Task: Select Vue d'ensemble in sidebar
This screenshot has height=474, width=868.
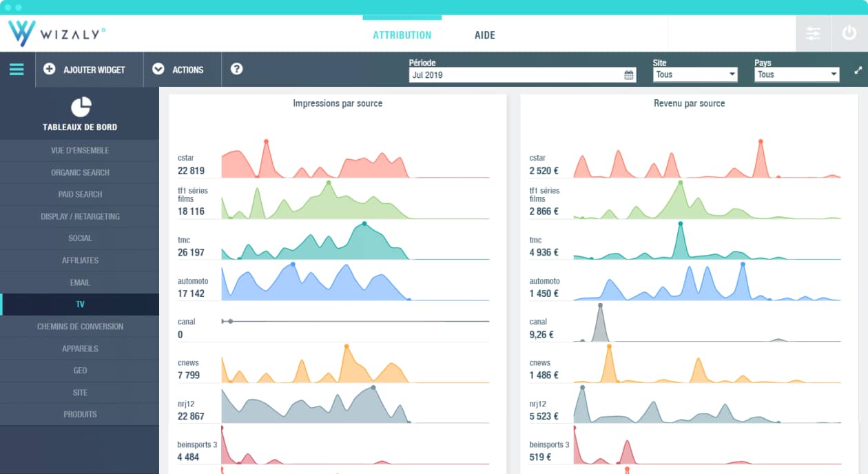Action: [80, 150]
